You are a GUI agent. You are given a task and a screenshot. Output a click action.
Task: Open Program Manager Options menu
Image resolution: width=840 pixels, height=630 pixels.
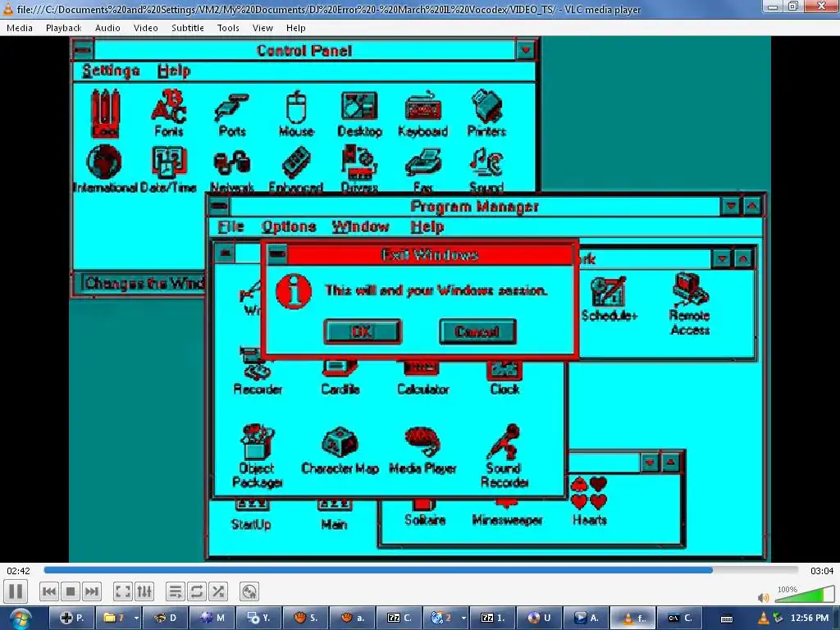pyautogui.click(x=289, y=226)
